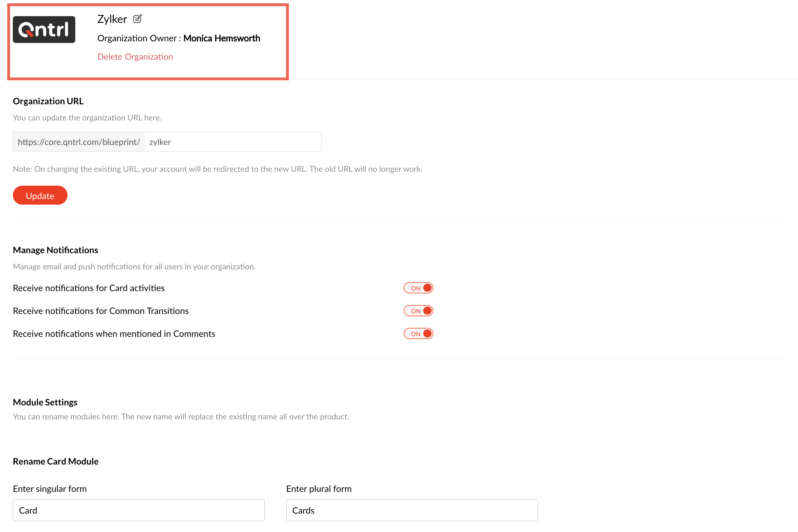
Task: Click the https://core.qntrl.com/blueprint/ URL prefix
Action: [x=79, y=142]
